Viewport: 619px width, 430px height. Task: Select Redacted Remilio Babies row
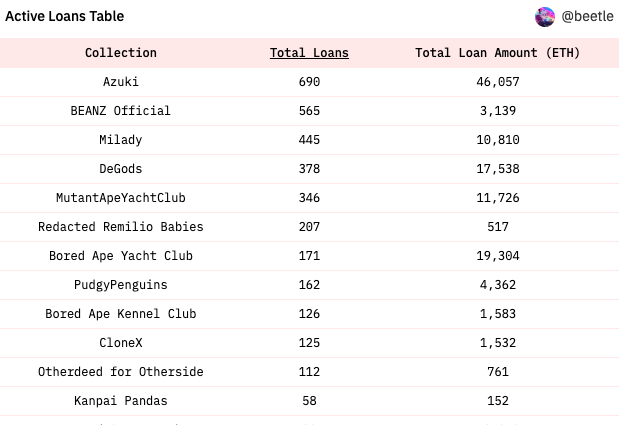[121, 227]
